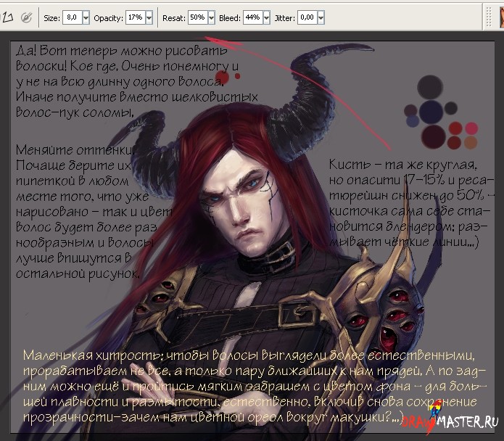Click the "Resat:" label
The image size is (504, 441).
coord(174,18)
